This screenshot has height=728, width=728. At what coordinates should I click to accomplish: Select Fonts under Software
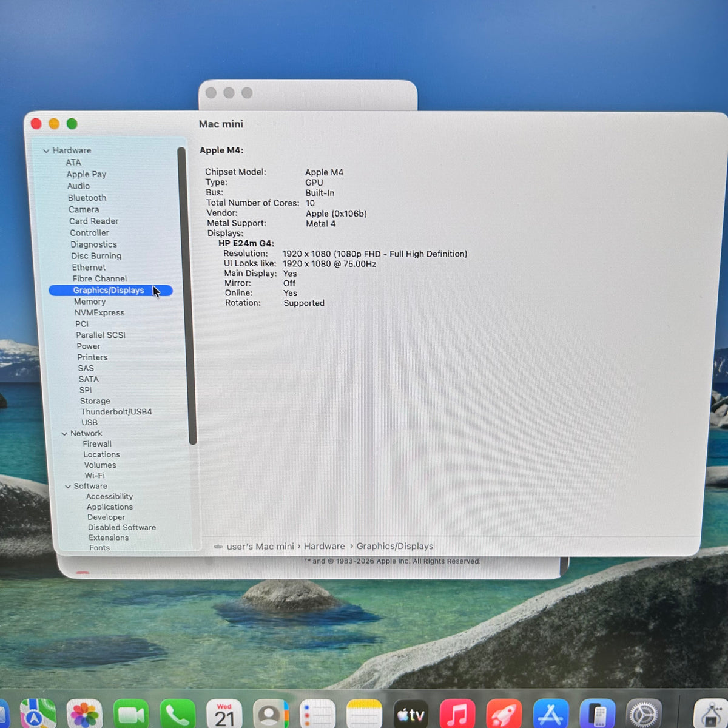[99, 548]
